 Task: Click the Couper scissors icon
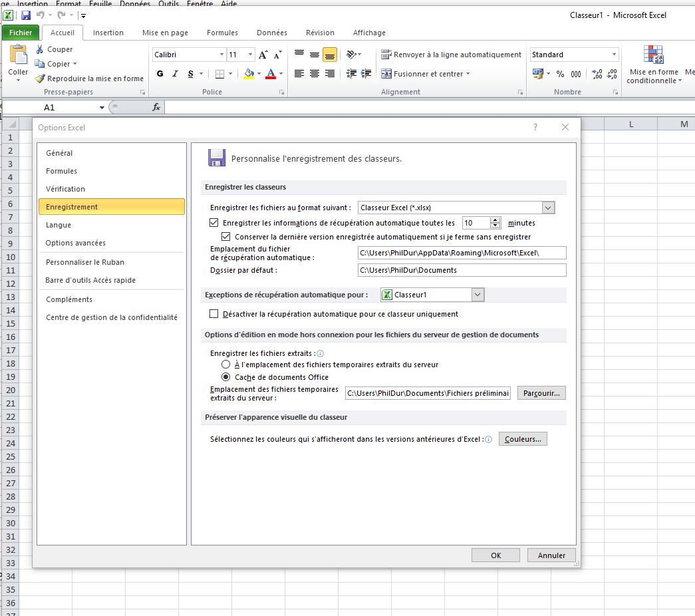click(40, 49)
